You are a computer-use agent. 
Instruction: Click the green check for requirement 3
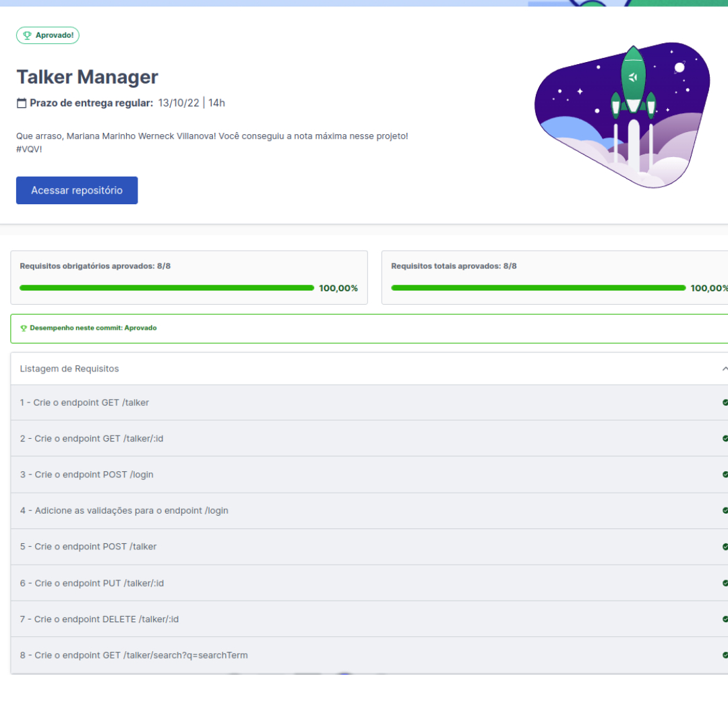(725, 475)
